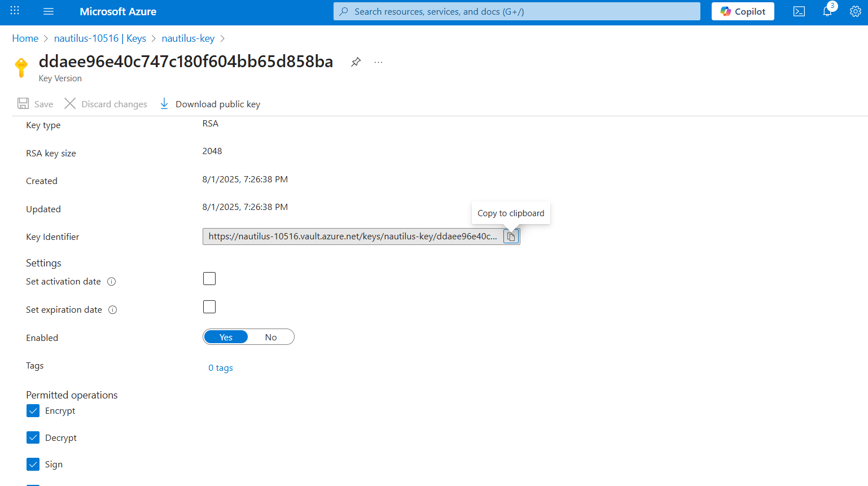Enable the Set expiration date checkbox
The image size is (868, 486).
click(209, 307)
